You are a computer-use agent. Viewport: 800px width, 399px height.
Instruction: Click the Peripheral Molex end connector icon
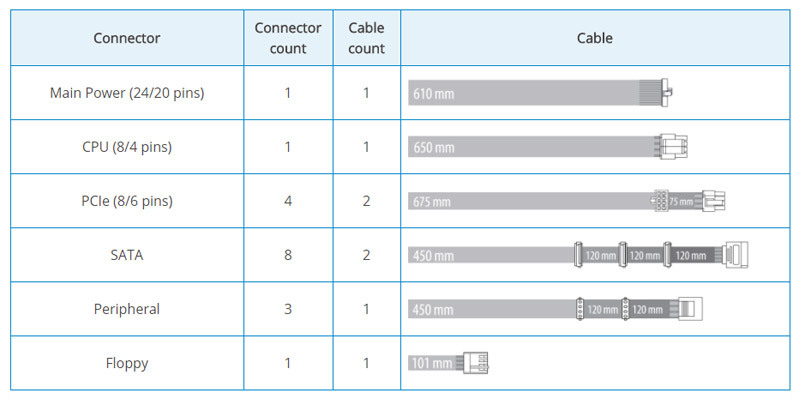pos(690,309)
